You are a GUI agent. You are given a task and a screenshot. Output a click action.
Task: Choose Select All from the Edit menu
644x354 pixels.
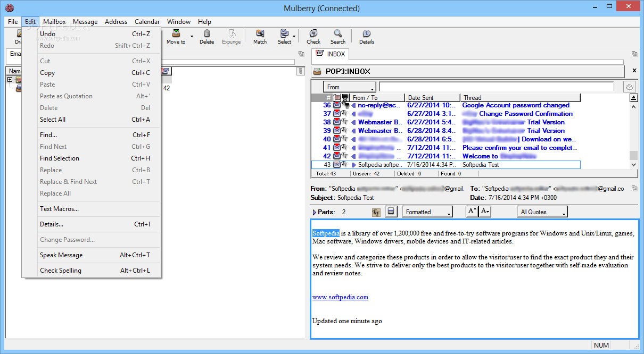click(92, 120)
